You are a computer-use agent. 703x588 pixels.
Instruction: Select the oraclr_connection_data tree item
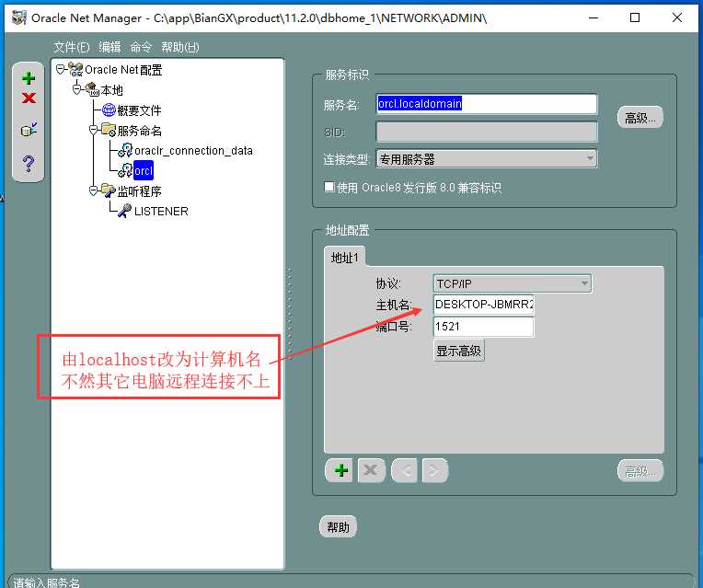(193, 151)
